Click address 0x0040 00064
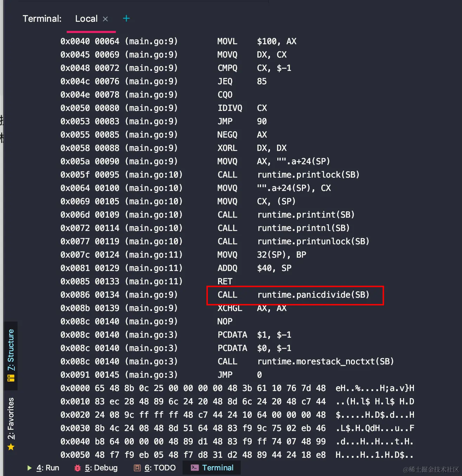Screen dimensions: 462x476 coord(90,41)
